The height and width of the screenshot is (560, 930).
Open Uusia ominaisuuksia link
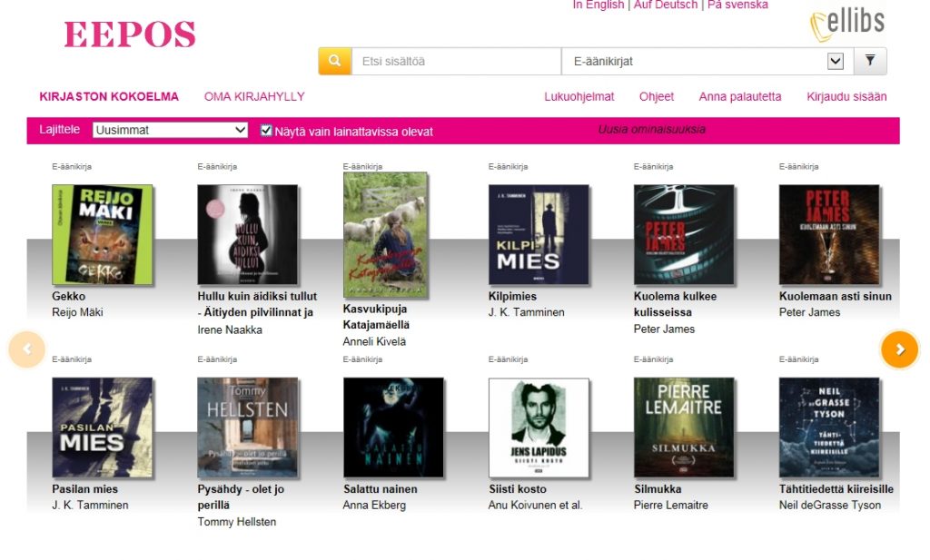click(651, 130)
